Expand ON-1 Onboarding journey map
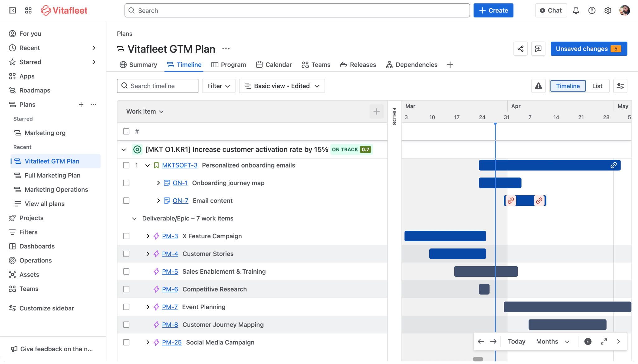 [x=158, y=183]
